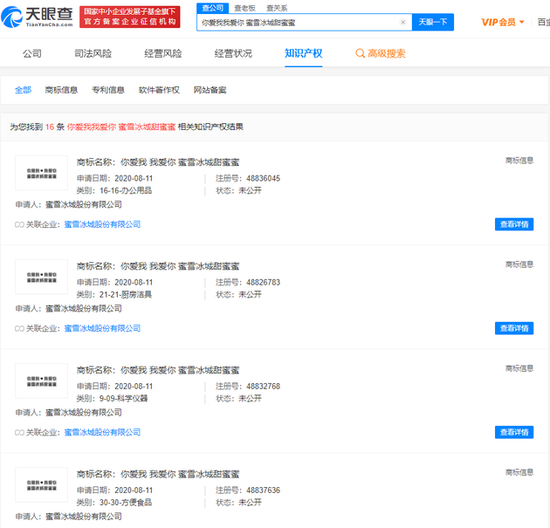Click the red 官方备案企业征信机构 banner
The image size is (550, 528).
[130, 17]
